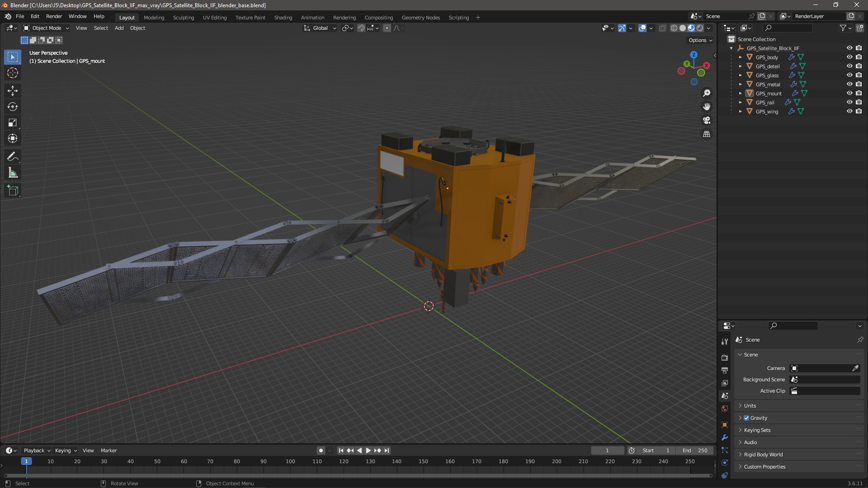Viewport: 868px width, 488px height.
Task: Open the Render menu
Action: pyautogui.click(x=54, y=16)
